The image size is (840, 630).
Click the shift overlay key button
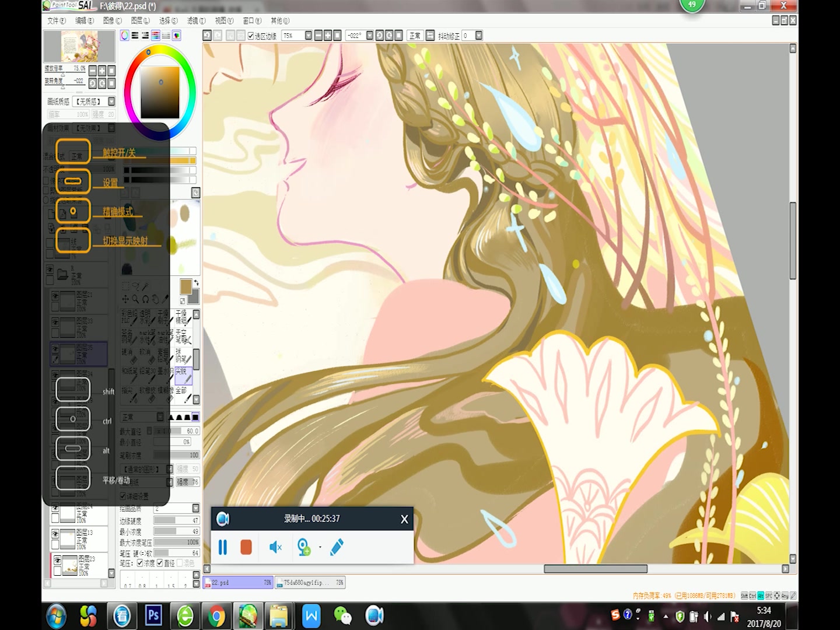(73, 390)
